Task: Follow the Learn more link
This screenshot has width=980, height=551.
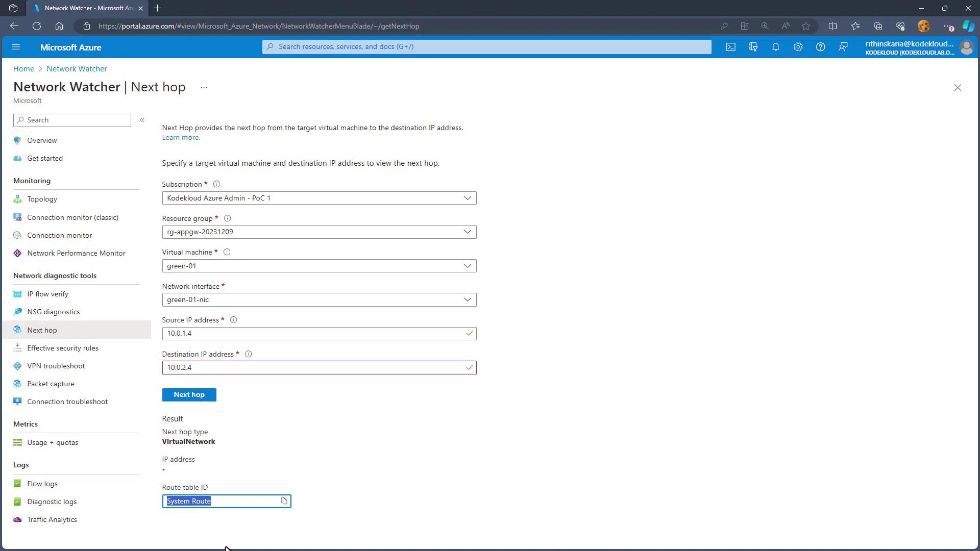Action: tap(181, 137)
